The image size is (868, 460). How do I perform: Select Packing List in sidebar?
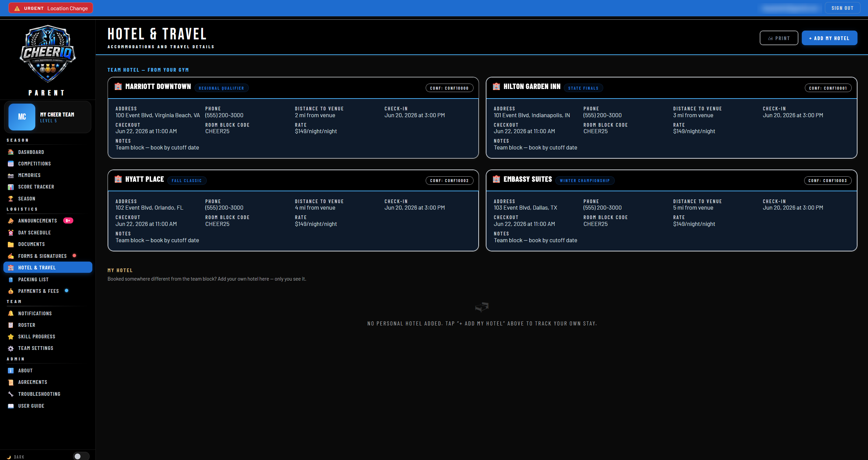pos(48,280)
